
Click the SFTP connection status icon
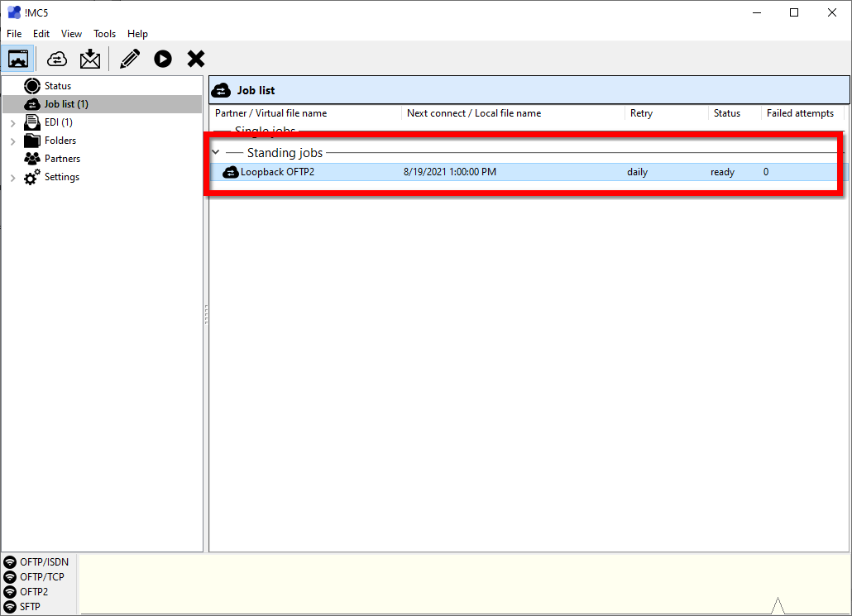10,607
